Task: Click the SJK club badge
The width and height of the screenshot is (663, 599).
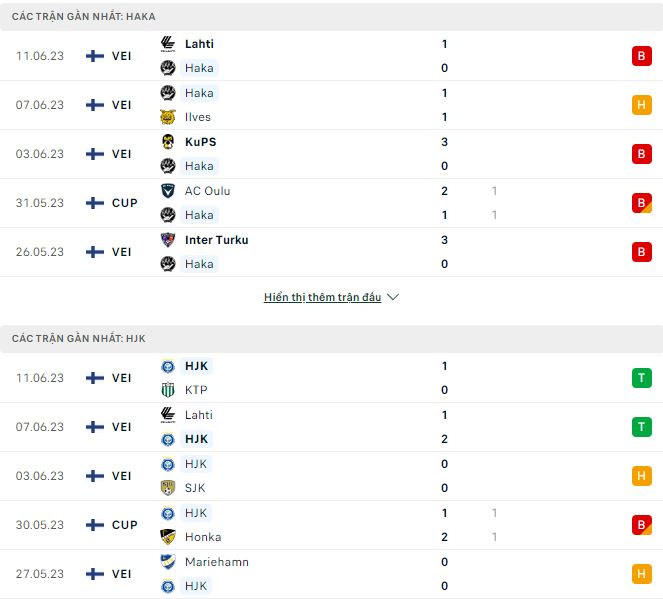Action: pyautogui.click(x=168, y=488)
